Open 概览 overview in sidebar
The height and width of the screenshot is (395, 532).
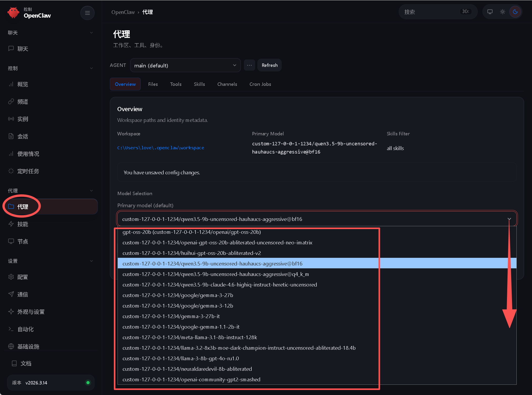[x=23, y=84]
